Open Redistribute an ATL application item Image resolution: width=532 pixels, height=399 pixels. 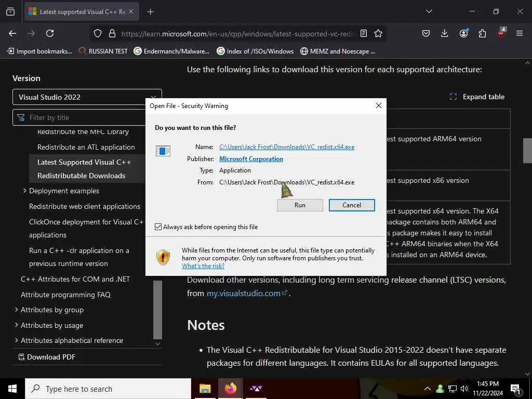(x=86, y=147)
